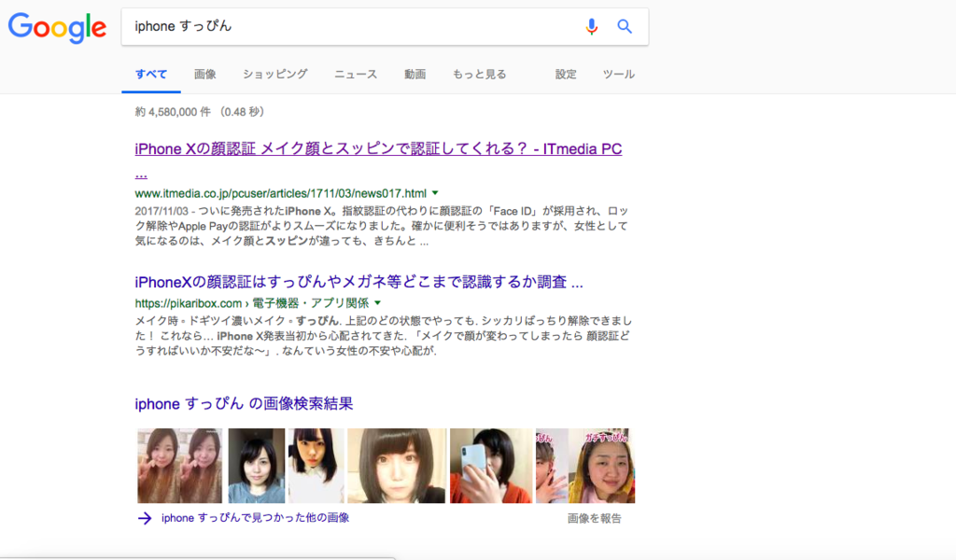The height and width of the screenshot is (560, 956).
Task: Click the pikaribox.com breadcrumb URL
Action: (251, 302)
